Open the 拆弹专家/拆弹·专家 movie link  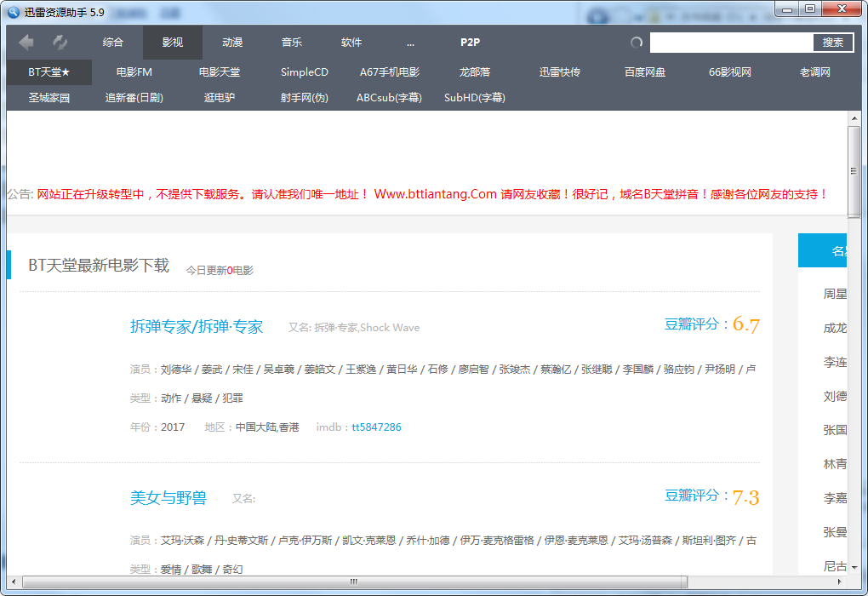tap(197, 327)
